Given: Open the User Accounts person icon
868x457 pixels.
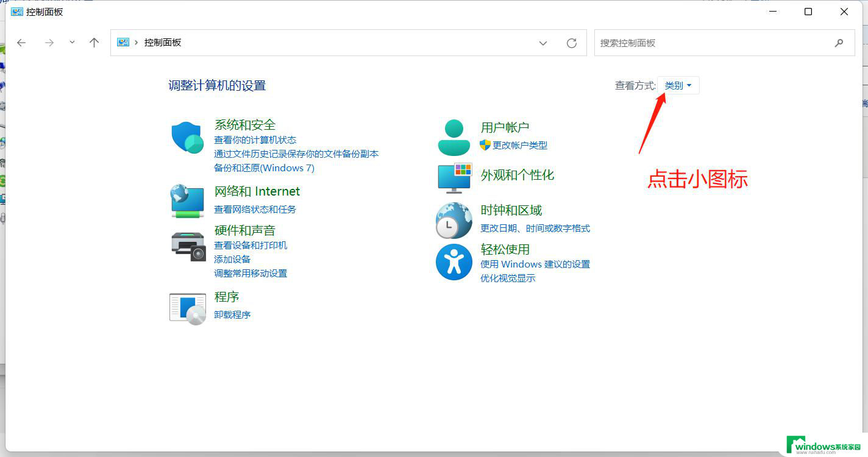Looking at the screenshot, I should pyautogui.click(x=454, y=137).
